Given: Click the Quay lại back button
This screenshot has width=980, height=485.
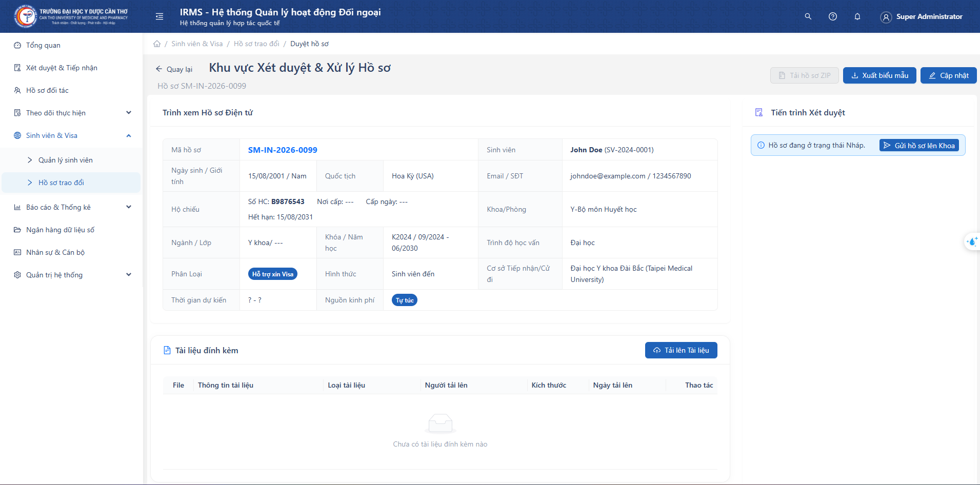Looking at the screenshot, I should point(174,69).
